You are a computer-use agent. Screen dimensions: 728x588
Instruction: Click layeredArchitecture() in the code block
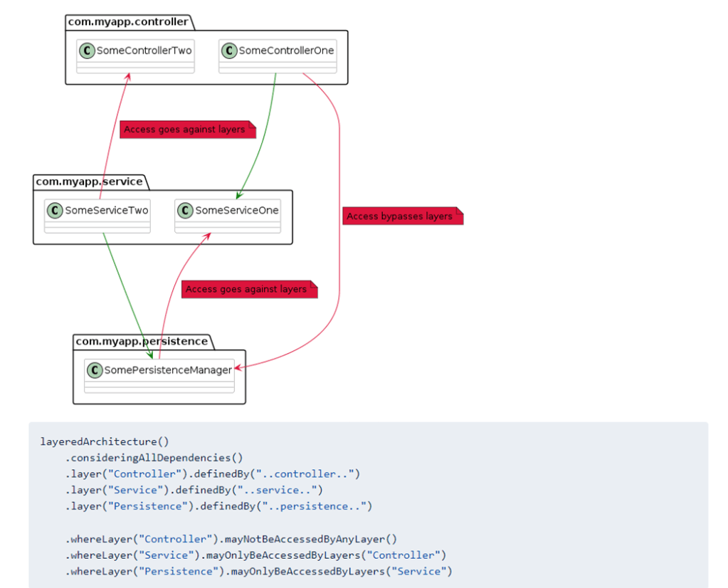point(105,441)
